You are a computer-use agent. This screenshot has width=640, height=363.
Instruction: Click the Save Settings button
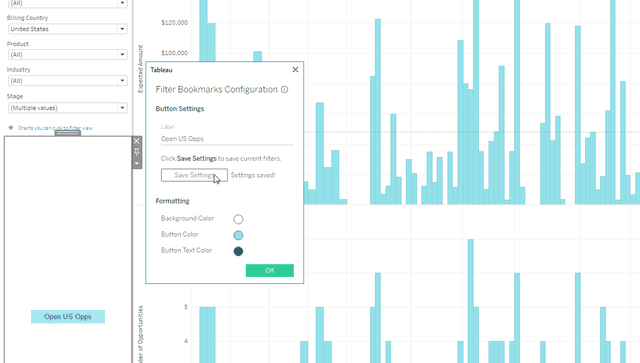194,175
